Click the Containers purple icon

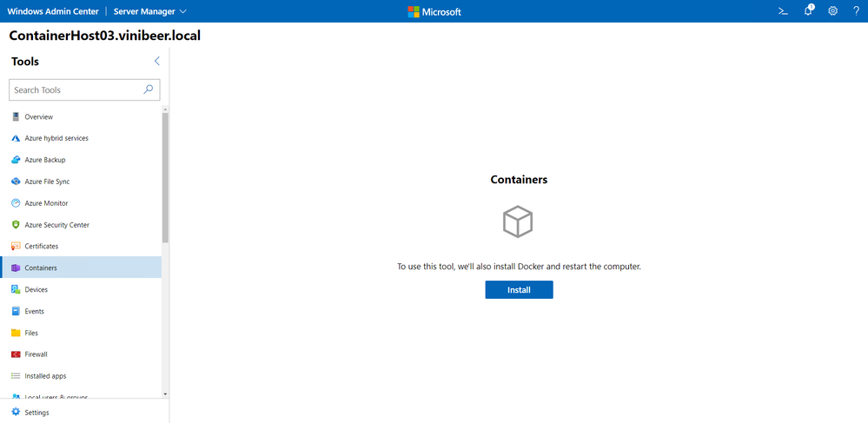coord(16,268)
